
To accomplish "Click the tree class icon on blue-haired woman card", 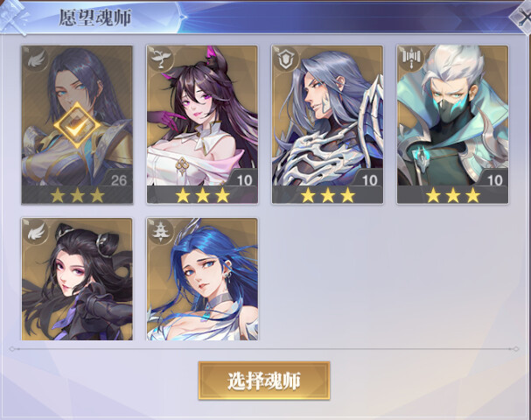I will point(161,231).
